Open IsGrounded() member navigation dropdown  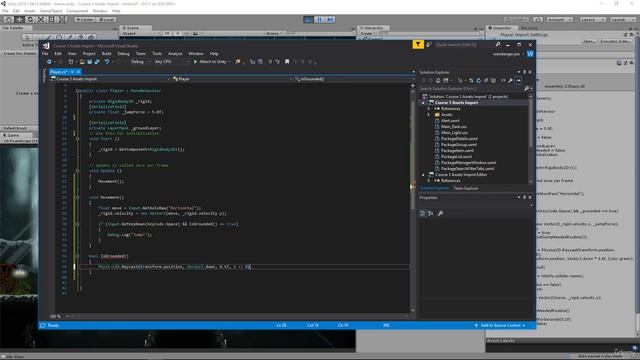click(354, 79)
